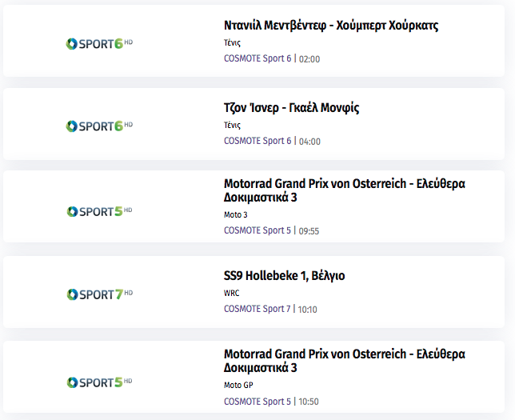Select the SPORT5 HD logo in the Moto 3 row
The width and height of the screenshot is (515, 420).
point(99,212)
